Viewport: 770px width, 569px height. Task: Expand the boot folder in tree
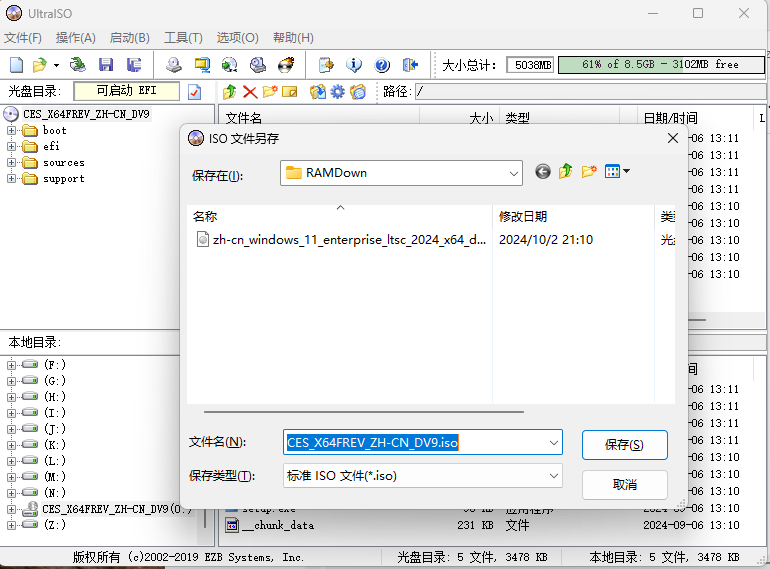11,131
